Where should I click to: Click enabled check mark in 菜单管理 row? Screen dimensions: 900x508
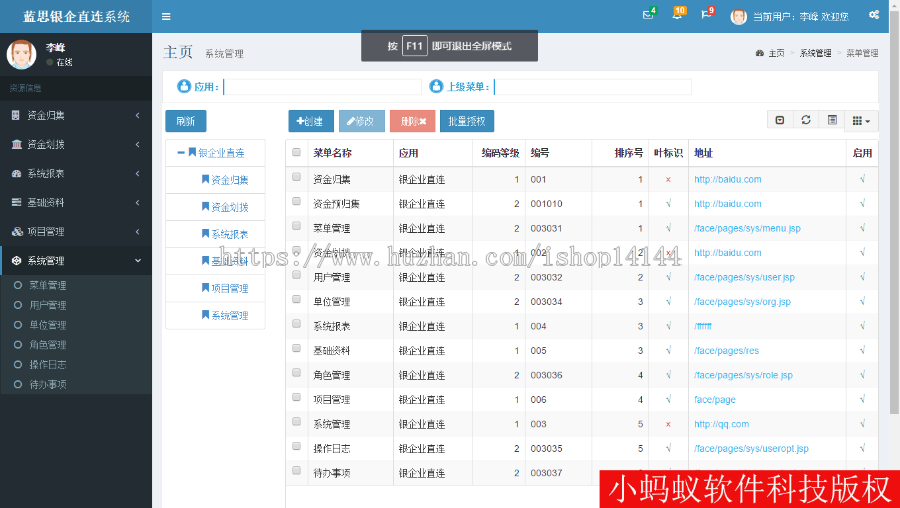coord(862,228)
